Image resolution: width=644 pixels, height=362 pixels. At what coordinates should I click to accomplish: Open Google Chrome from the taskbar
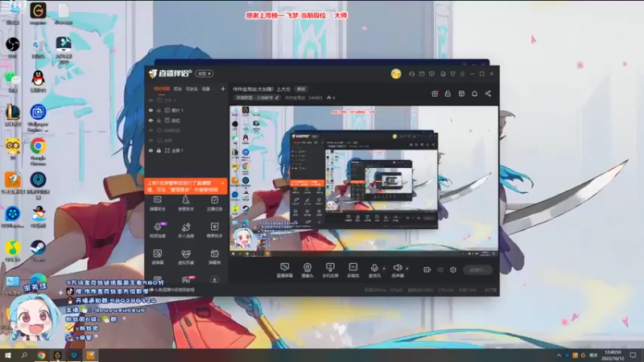point(41,355)
